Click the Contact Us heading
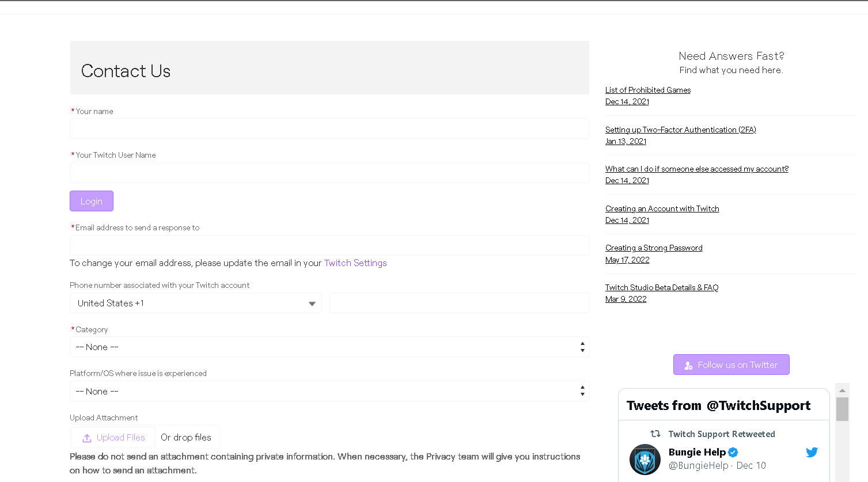Viewport: 868px width, 482px height. tap(126, 71)
